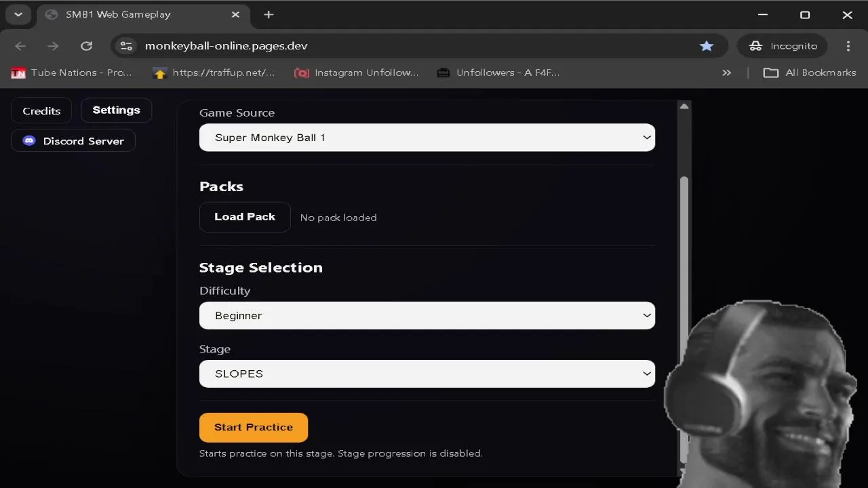Image resolution: width=868 pixels, height=488 pixels.
Task: Open the Instagram Unfollow bookmark
Action: [x=356, y=73]
